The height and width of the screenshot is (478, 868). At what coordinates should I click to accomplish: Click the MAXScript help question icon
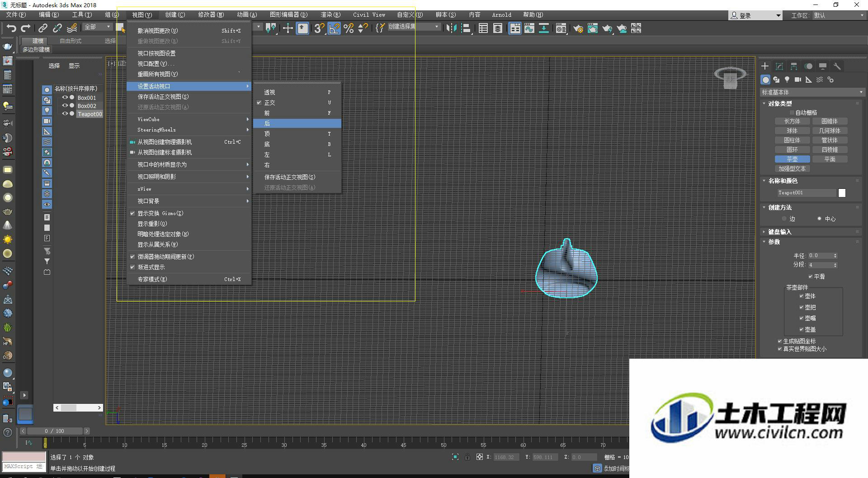(x=8, y=432)
